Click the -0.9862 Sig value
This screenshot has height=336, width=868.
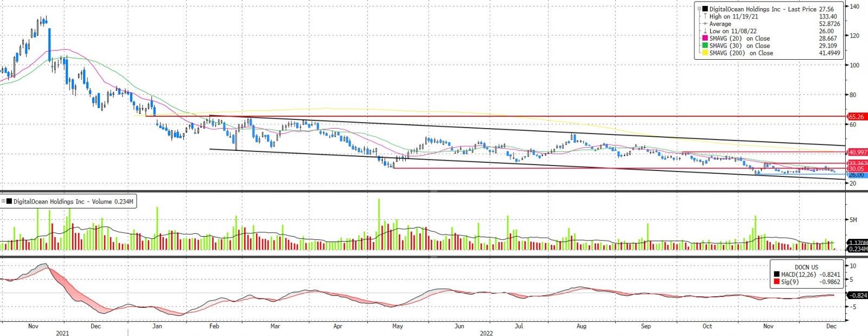(x=829, y=282)
